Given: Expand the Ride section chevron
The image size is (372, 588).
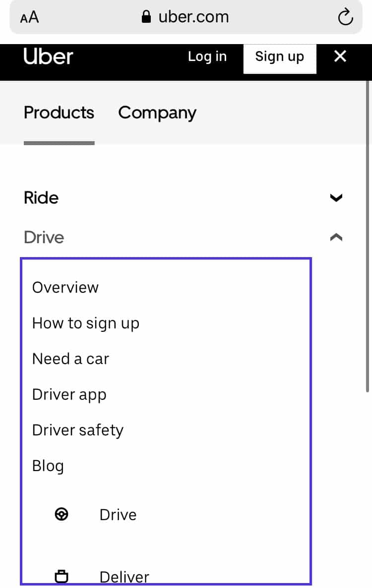Looking at the screenshot, I should 336,198.
